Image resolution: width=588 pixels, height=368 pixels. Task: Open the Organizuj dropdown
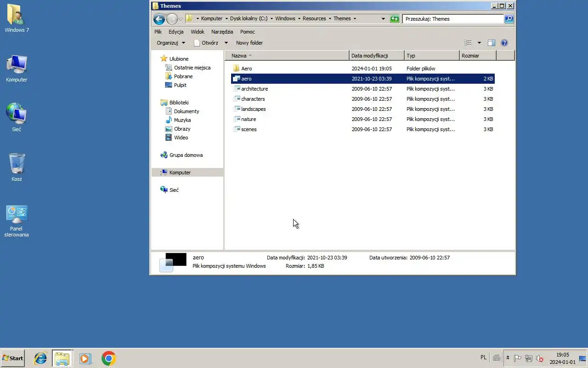[x=170, y=43]
